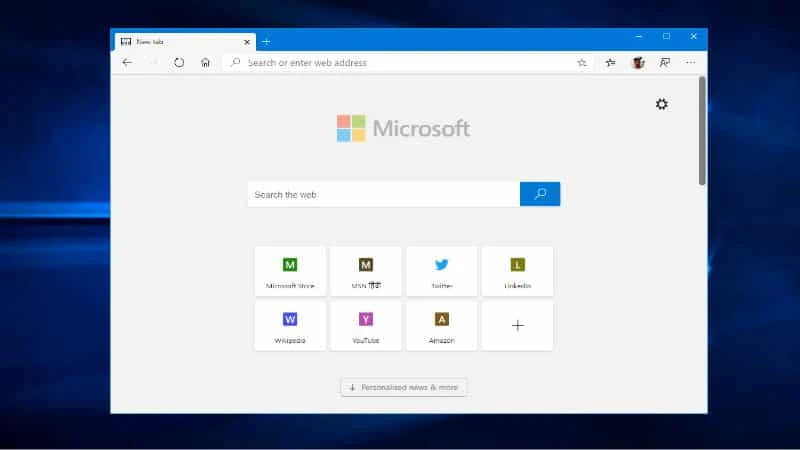
Task: Open the LinkedIn tile
Action: 517,271
